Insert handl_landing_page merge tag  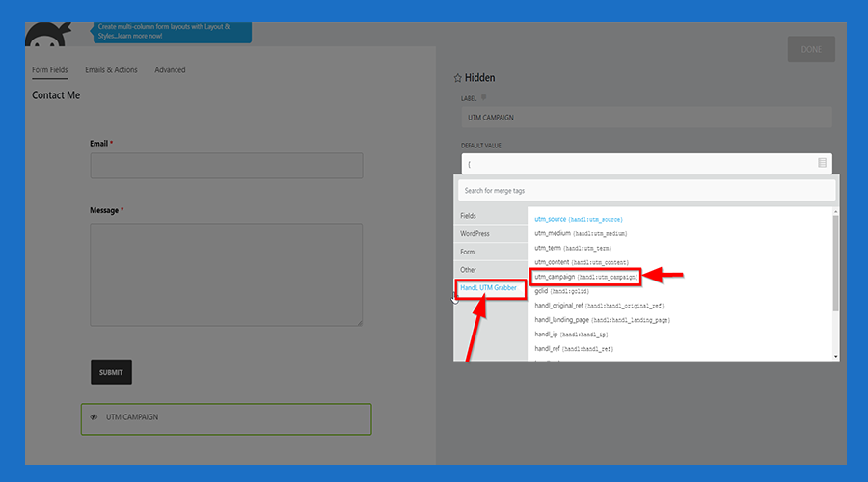click(602, 320)
